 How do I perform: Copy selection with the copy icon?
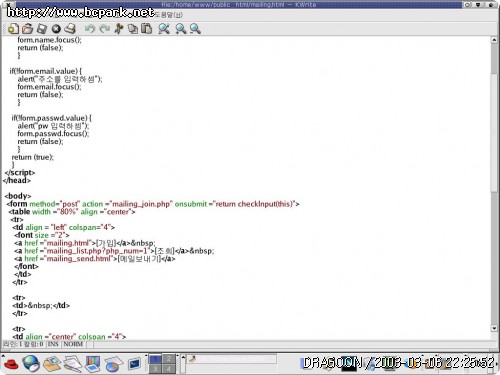click(133, 29)
